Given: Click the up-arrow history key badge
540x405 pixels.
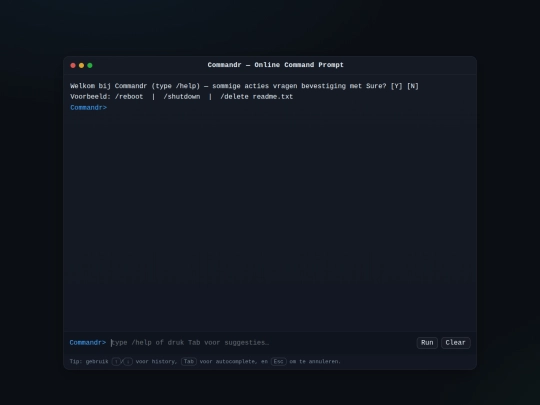Looking at the screenshot, I should (116, 362).
